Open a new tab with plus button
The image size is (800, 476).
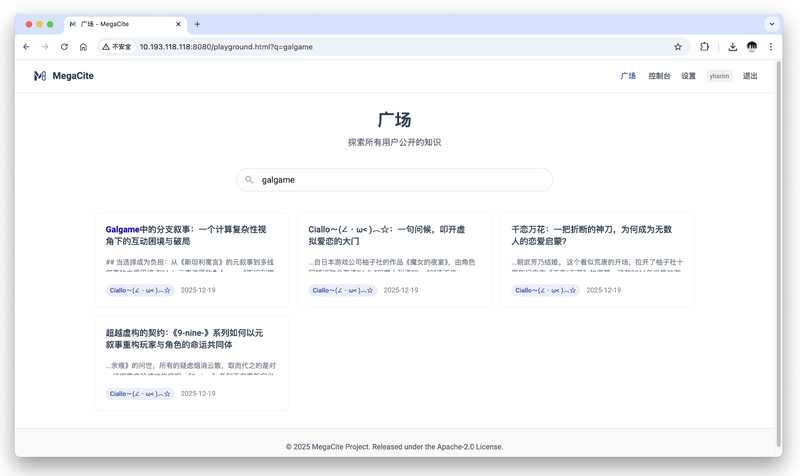click(x=197, y=24)
